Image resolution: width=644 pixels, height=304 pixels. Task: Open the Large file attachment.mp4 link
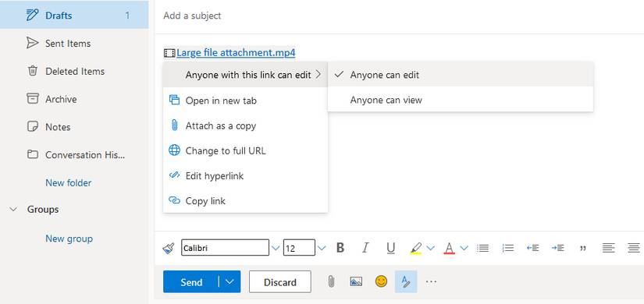[x=236, y=52]
